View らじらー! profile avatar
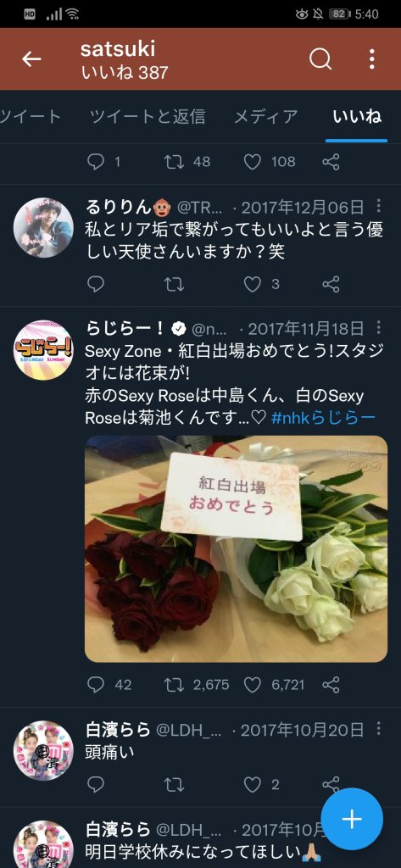 click(43, 350)
